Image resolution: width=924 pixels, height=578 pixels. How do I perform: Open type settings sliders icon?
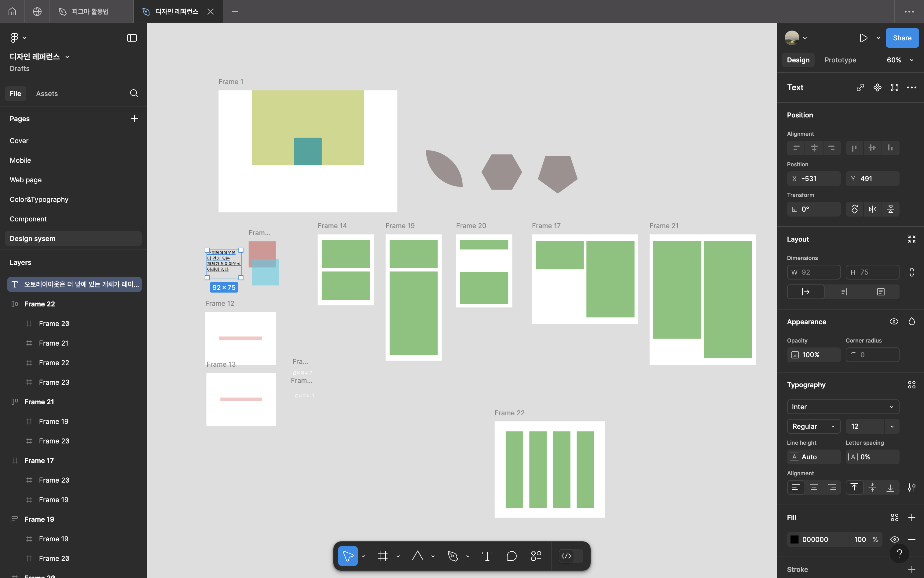[x=911, y=487]
